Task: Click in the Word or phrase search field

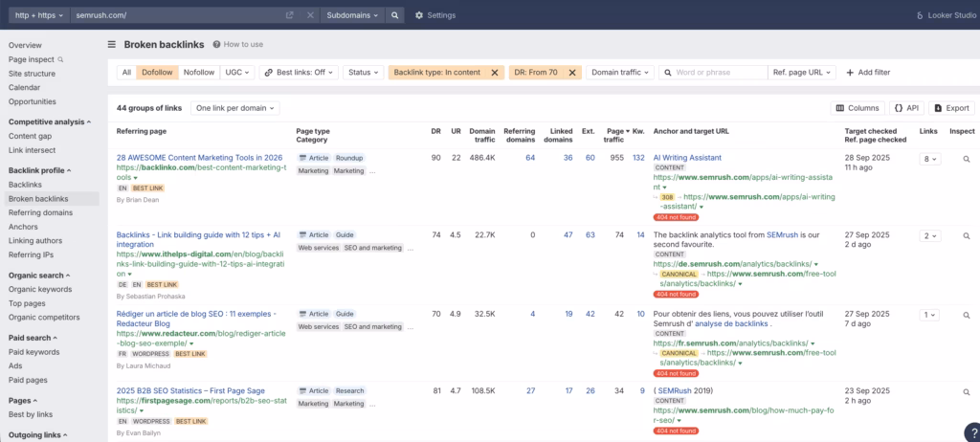Action: click(713, 73)
